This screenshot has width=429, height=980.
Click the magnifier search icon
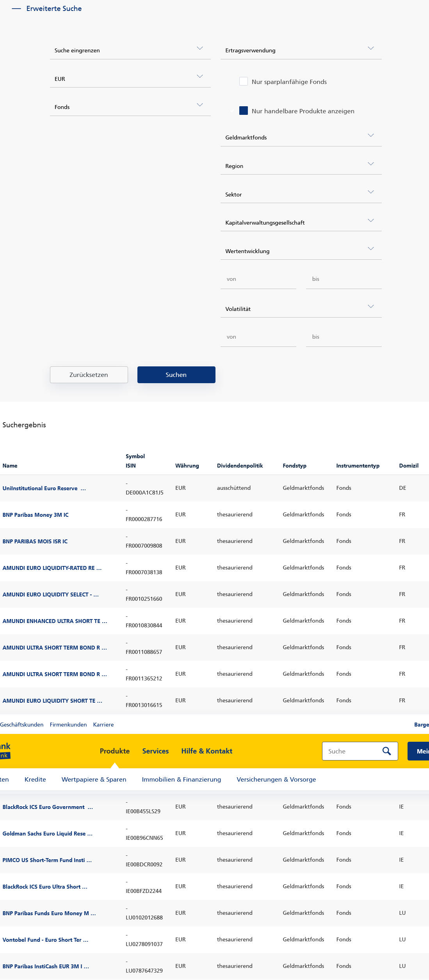[386, 751]
